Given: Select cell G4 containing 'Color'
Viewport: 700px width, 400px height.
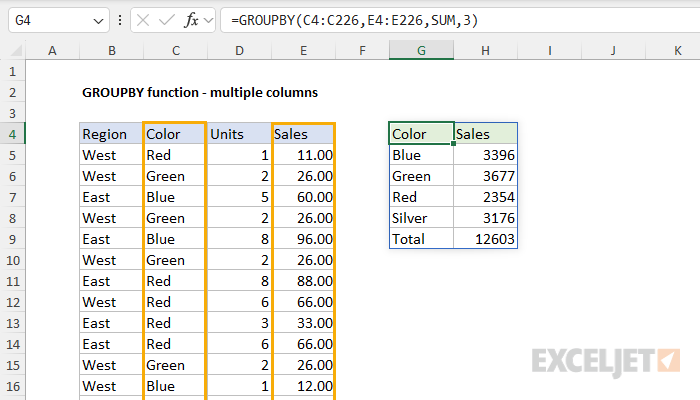Looking at the screenshot, I should coord(421,134).
